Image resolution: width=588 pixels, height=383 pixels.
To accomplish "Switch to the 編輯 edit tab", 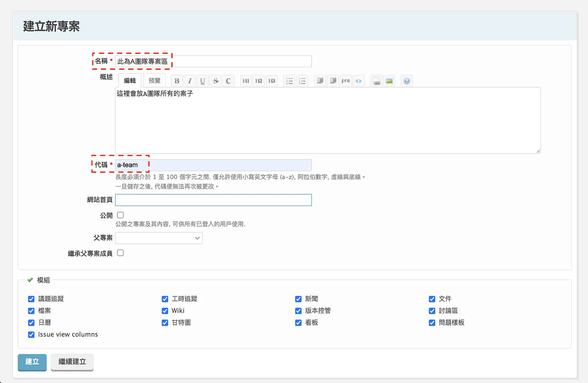I will tap(130, 80).
